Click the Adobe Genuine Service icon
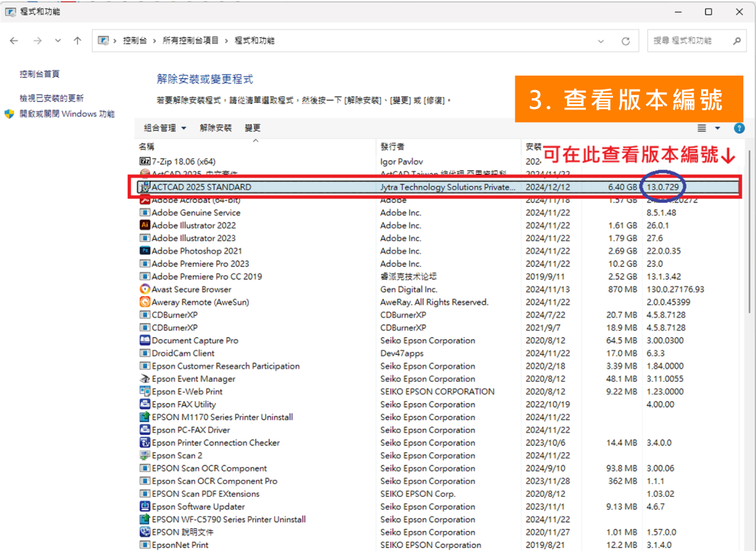The image size is (756, 553). click(145, 213)
